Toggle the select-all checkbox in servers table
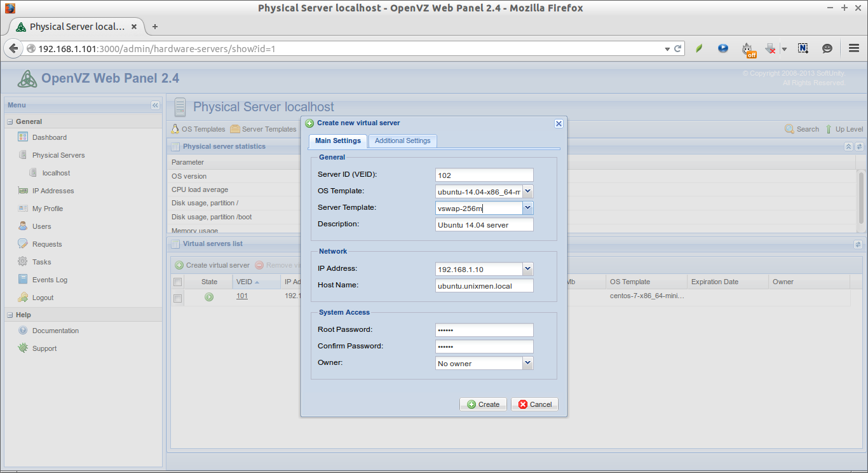868x473 pixels. point(178,282)
